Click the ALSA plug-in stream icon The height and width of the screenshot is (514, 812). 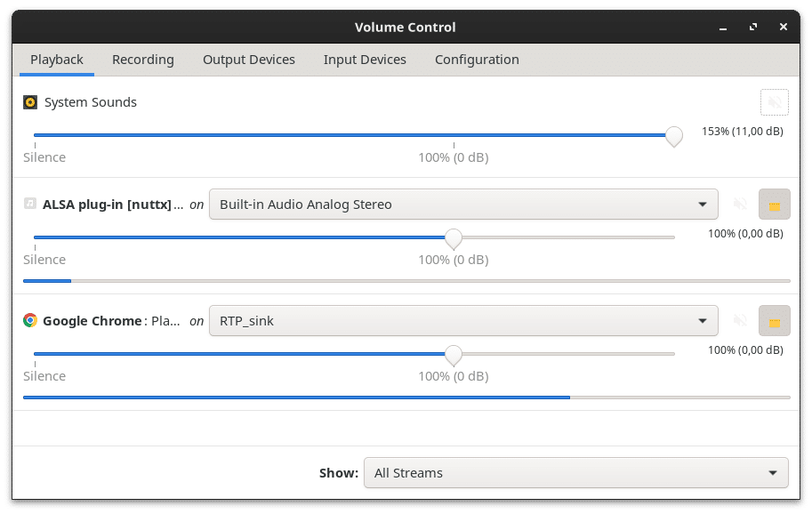click(x=28, y=204)
